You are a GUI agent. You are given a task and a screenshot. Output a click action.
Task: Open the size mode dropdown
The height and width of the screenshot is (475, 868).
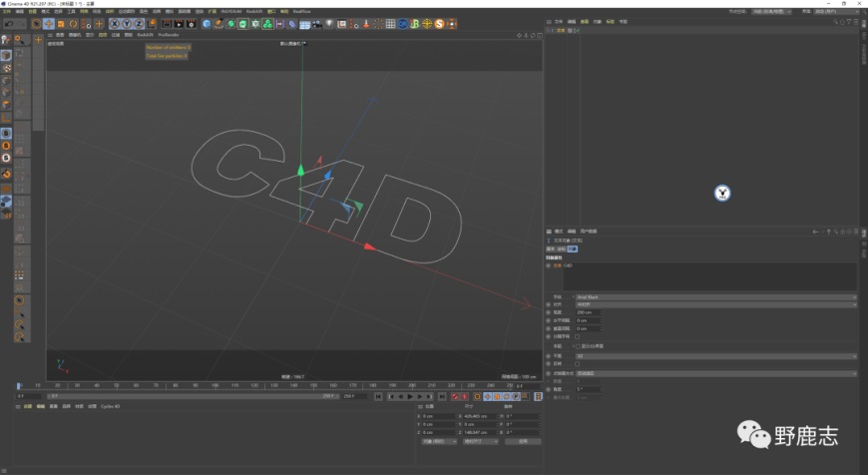tap(481, 442)
